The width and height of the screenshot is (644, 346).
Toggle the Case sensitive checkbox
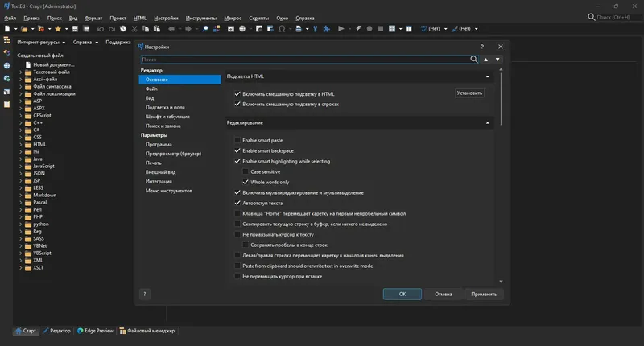point(246,171)
